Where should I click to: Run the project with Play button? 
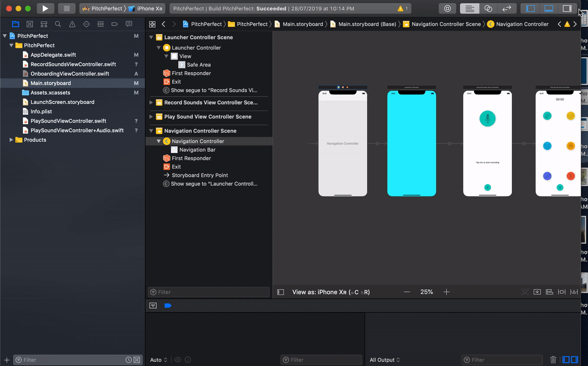[45, 8]
